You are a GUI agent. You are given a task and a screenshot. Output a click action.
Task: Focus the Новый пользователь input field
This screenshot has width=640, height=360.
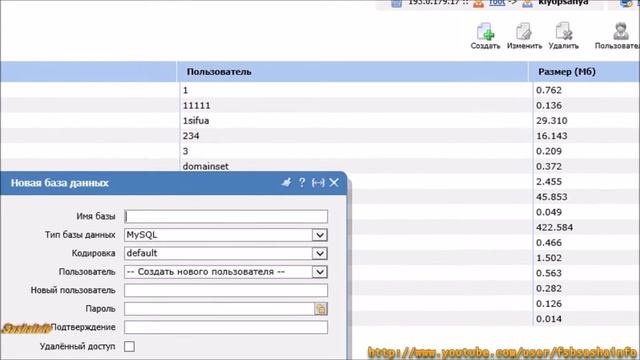coord(226,291)
